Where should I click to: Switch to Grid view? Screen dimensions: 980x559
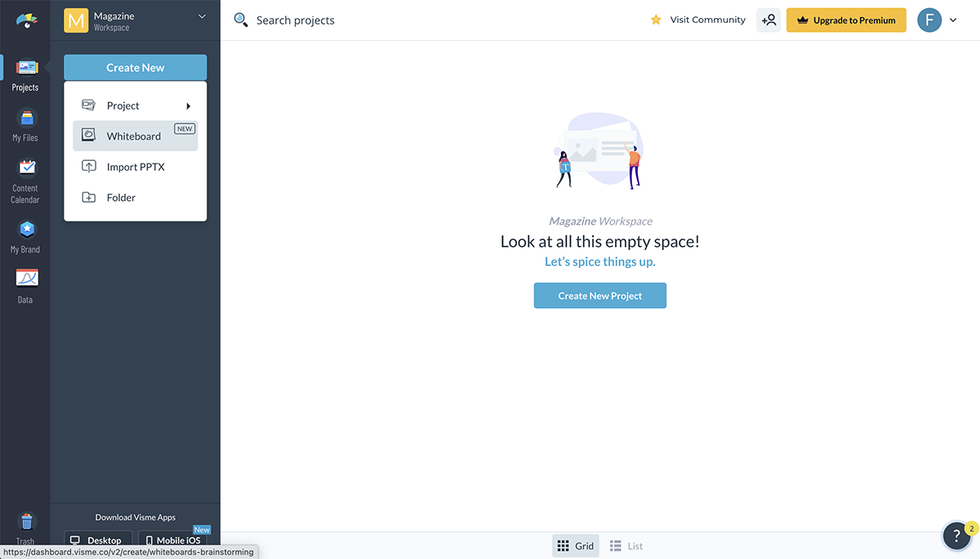pyautogui.click(x=575, y=546)
